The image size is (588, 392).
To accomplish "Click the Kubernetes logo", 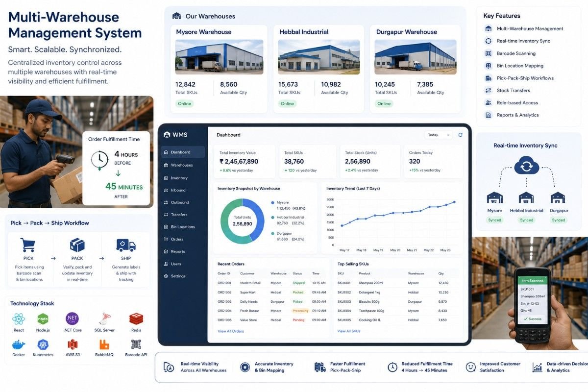I will [43, 344].
